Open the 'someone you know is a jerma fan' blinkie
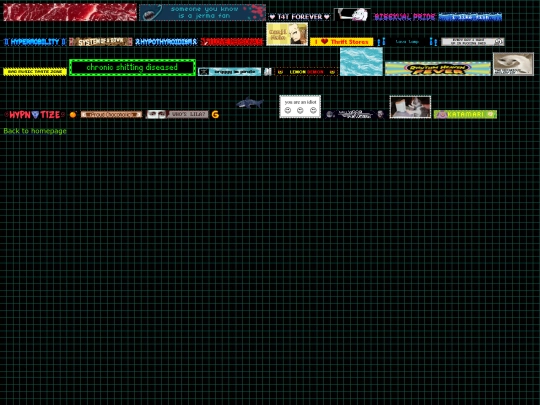540x405 pixels. pos(202,12)
